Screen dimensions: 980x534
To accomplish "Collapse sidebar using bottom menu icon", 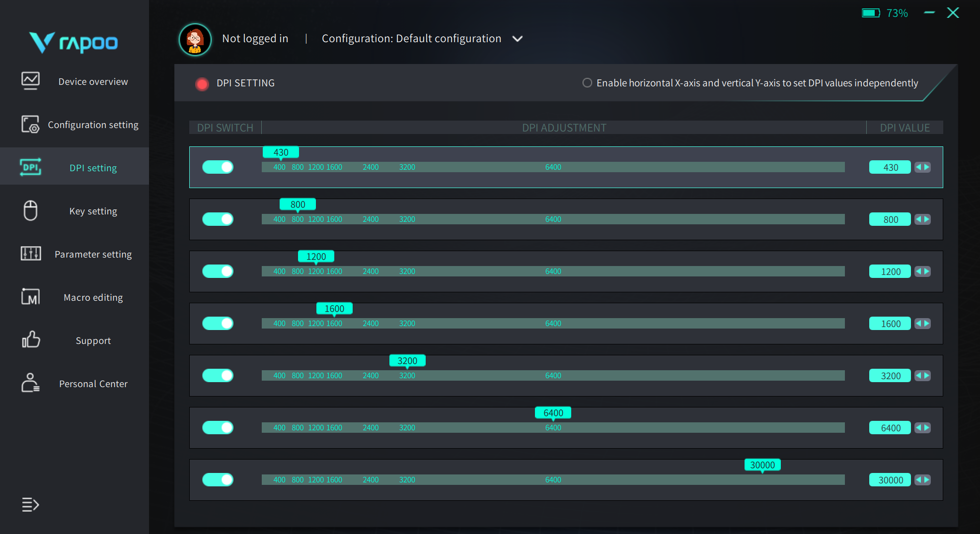I will coord(30,505).
